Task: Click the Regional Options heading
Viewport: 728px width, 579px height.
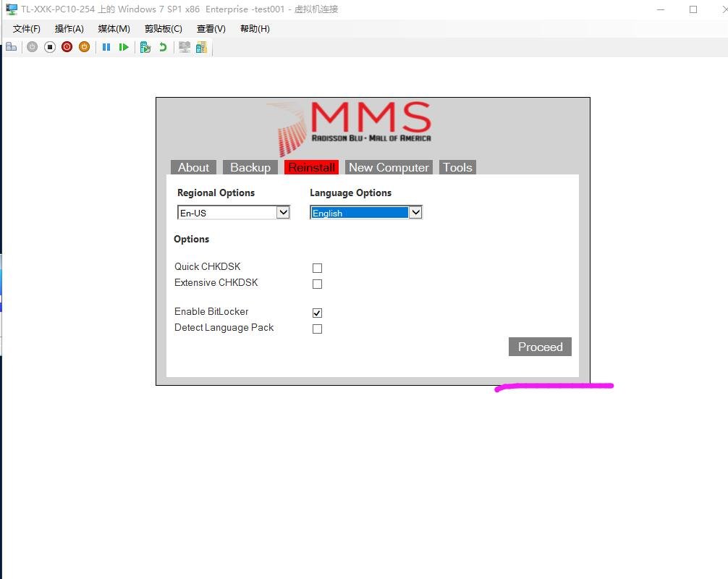Action: (x=216, y=193)
